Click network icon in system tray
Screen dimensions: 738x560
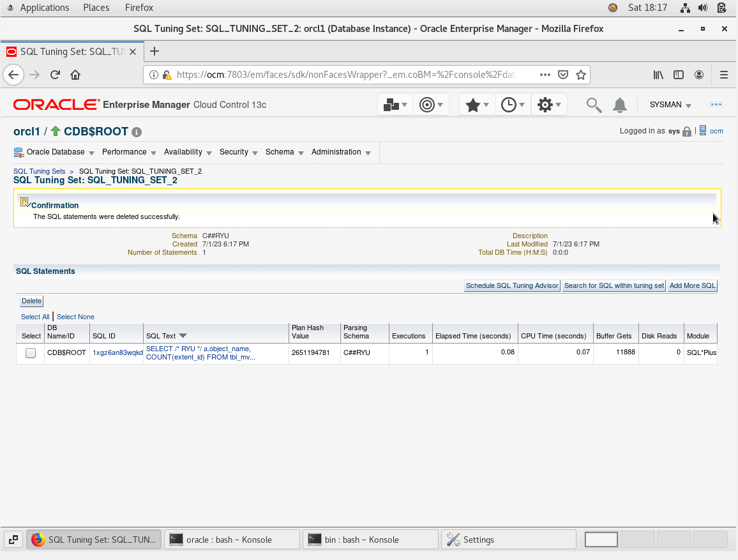[x=685, y=8]
